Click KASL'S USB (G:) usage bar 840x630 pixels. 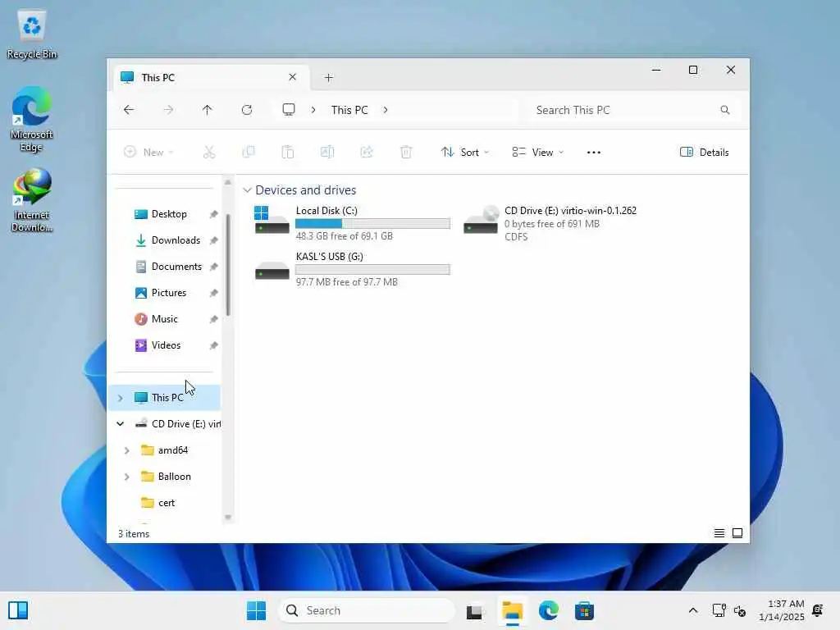coord(372,269)
